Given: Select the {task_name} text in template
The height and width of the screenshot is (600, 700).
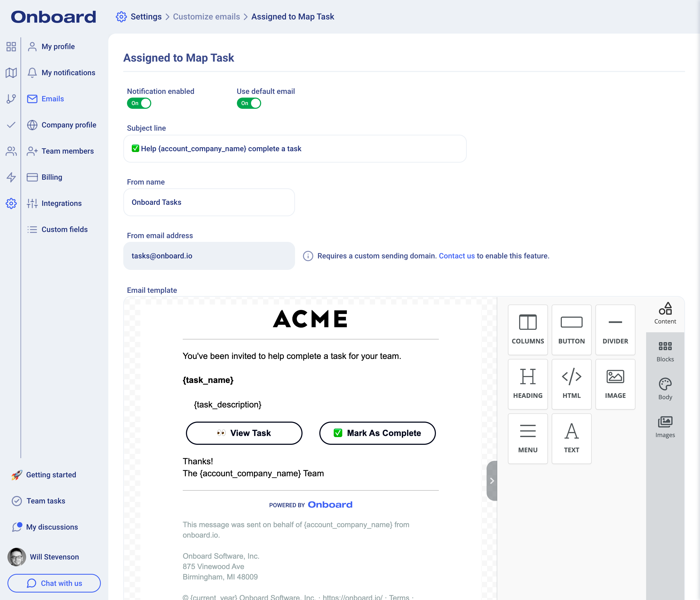Looking at the screenshot, I should click(208, 380).
